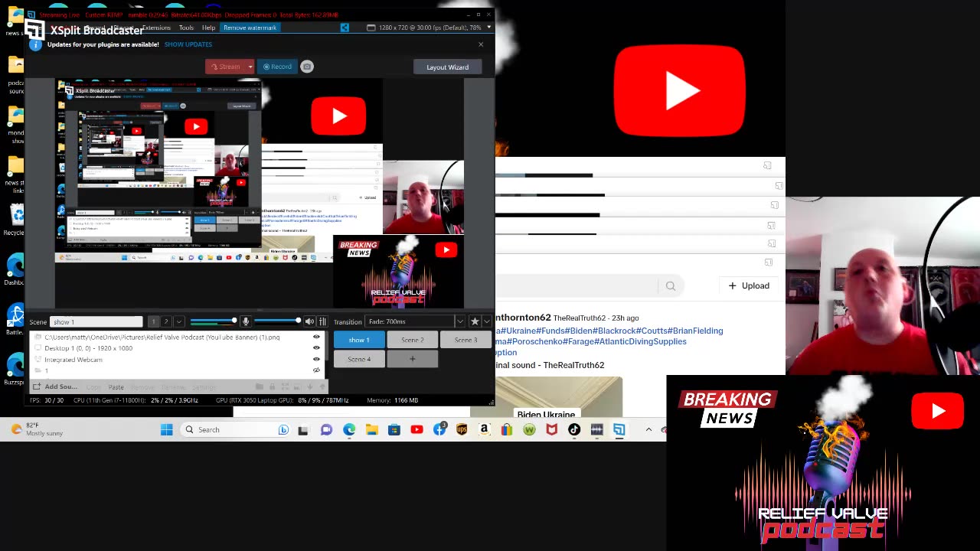Image resolution: width=980 pixels, height=551 pixels.
Task: Open YouTube app in the taskbar
Action: click(x=416, y=429)
